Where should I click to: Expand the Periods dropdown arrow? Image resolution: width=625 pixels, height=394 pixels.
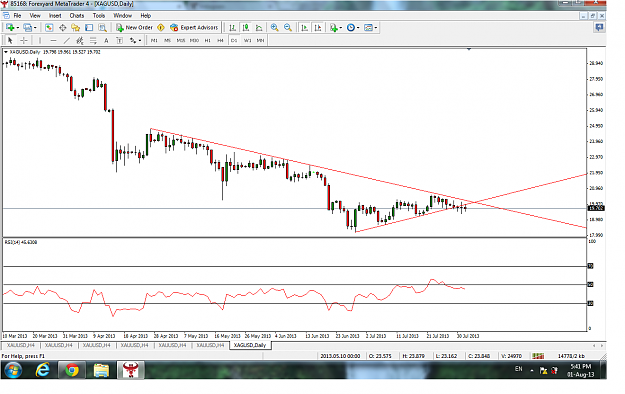[358, 28]
